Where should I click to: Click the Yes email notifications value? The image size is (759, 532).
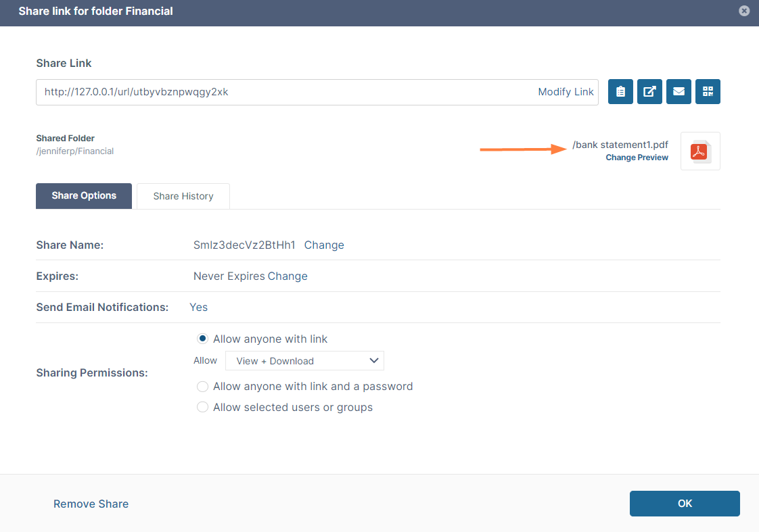[199, 308]
